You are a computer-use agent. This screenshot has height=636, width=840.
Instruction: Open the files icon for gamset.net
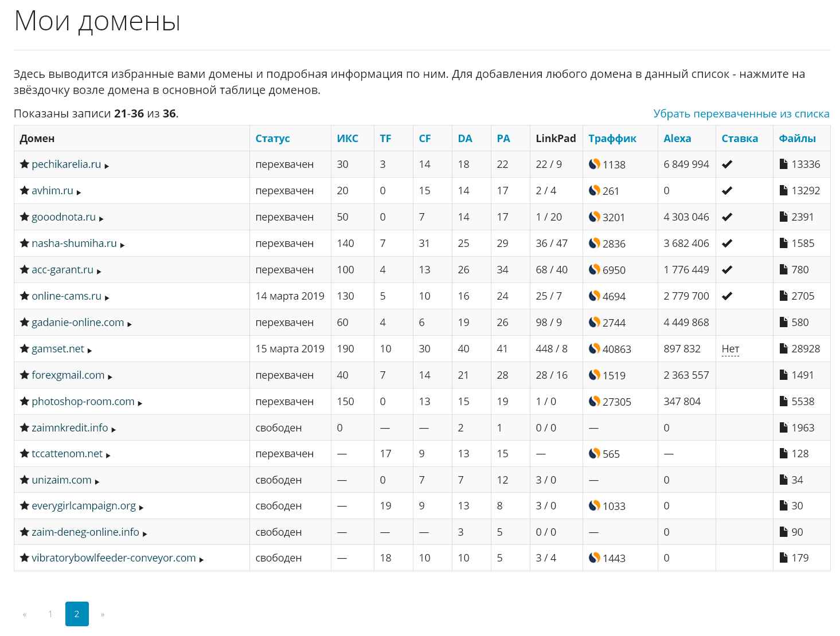coord(784,349)
